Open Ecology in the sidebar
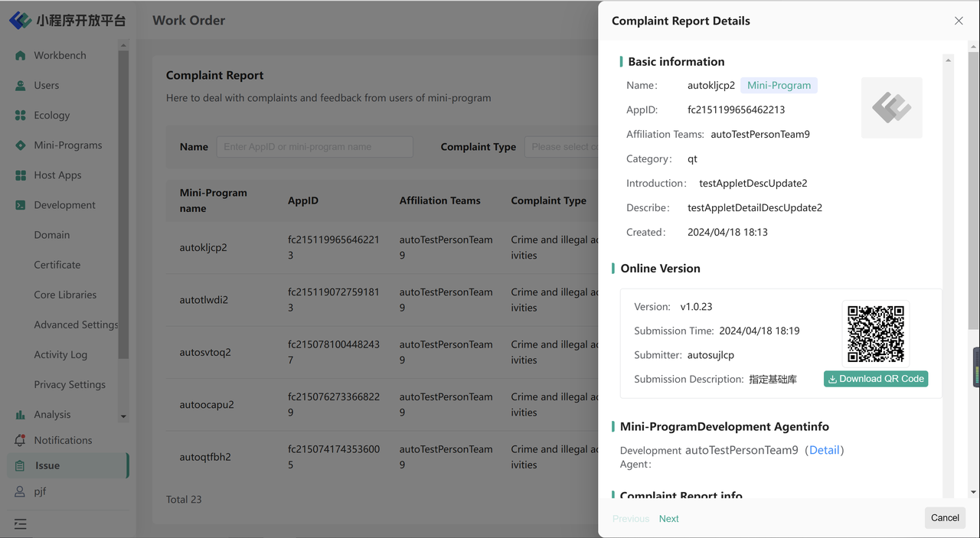 (52, 116)
